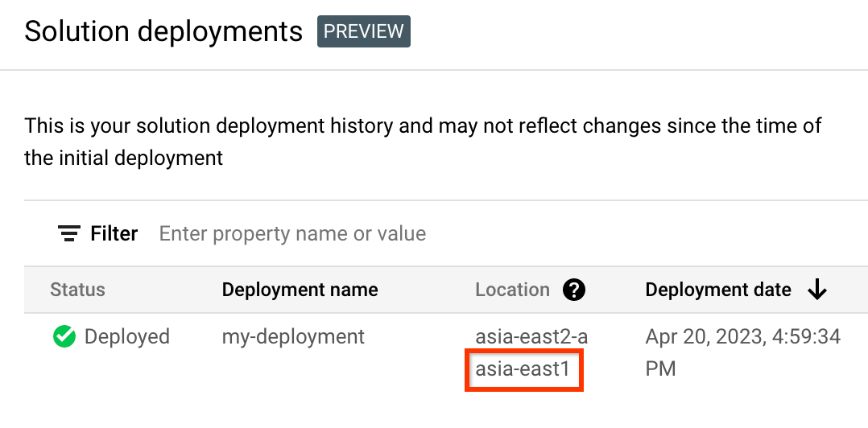Click the Solution deployments heading

163,31
